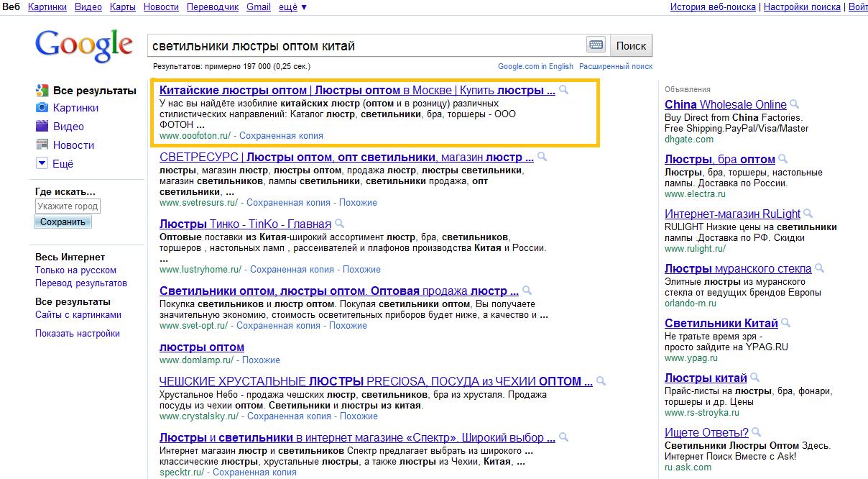868x479 pixels.
Task: Click preview magnifier beside ЧЕШСКИЕ ХРУСТАЛЬНЫЕ ЛЮСТРЫ result
Action: pos(601,381)
